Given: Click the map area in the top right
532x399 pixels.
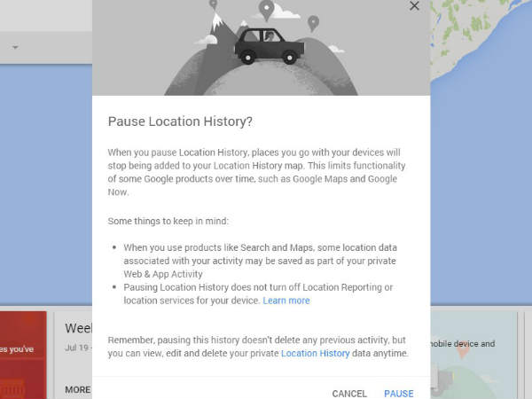Looking at the screenshot, I should point(483,35).
